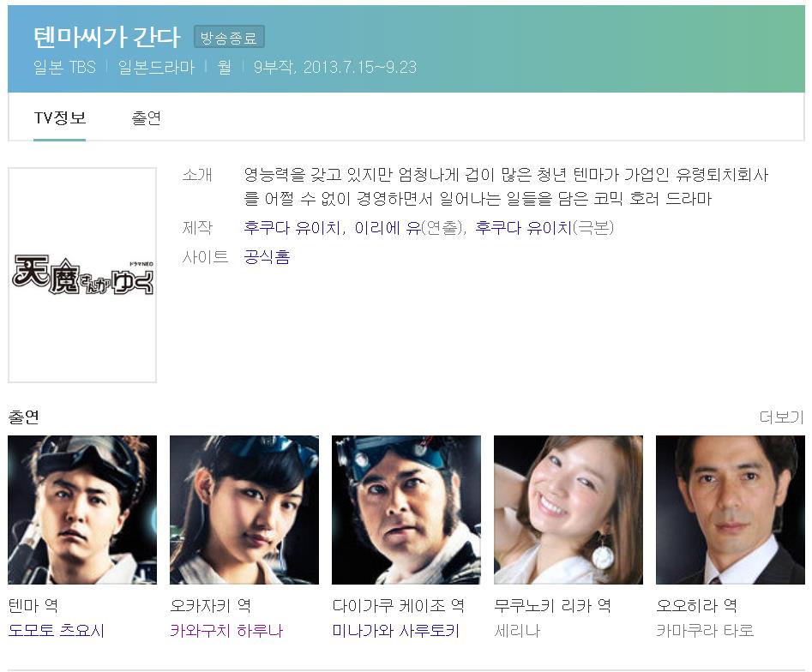Open the 도모토 츠요시 profile link
Viewport: 812px width, 672px height.
(x=57, y=631)
